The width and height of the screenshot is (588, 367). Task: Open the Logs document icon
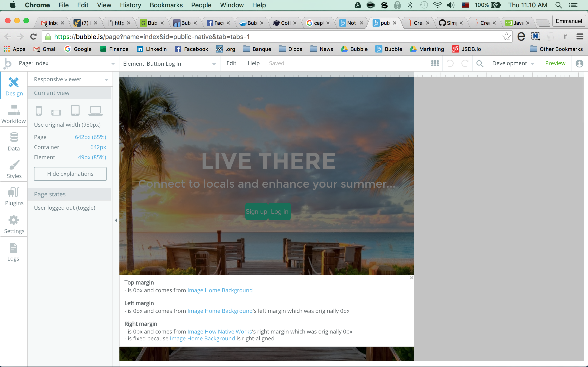coord(13,248)
